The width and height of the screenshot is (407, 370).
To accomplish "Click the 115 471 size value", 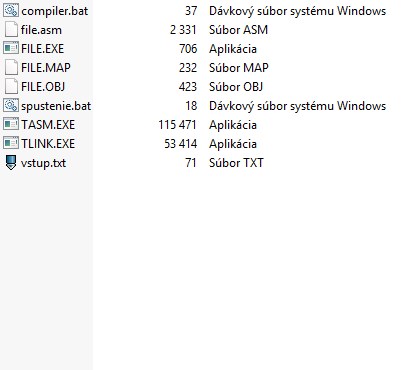I will [177, 125].
